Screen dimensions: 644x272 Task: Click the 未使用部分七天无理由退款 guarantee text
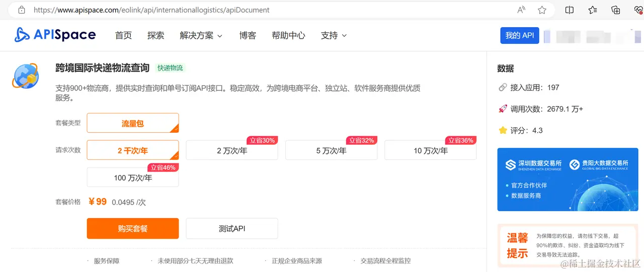coord(195,261)
